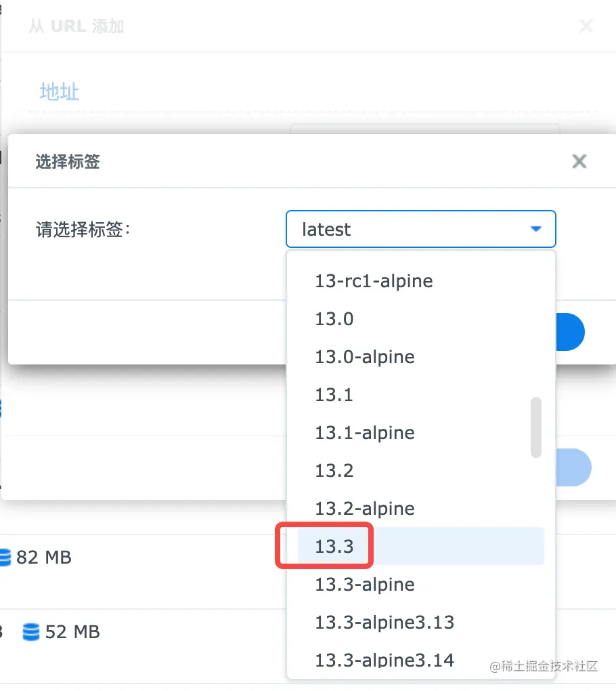Select the highlighted 13.3 tag
The height and width of the screenshot is (691, 616).
[x=421, y=546]
